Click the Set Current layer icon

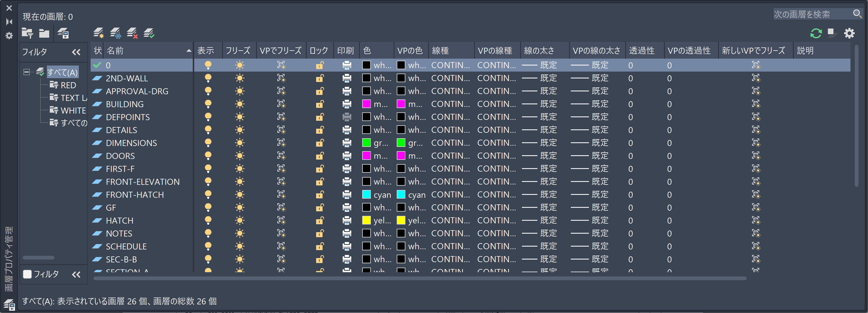[149, 33]
